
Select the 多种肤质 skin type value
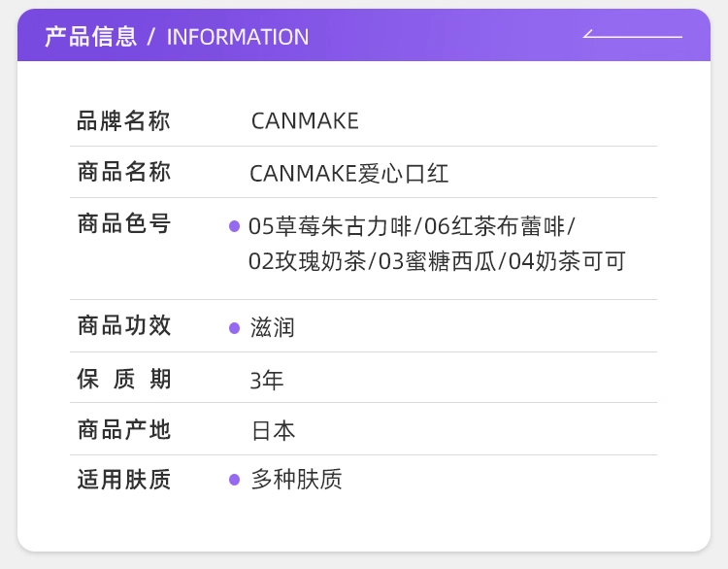[296, 480]
